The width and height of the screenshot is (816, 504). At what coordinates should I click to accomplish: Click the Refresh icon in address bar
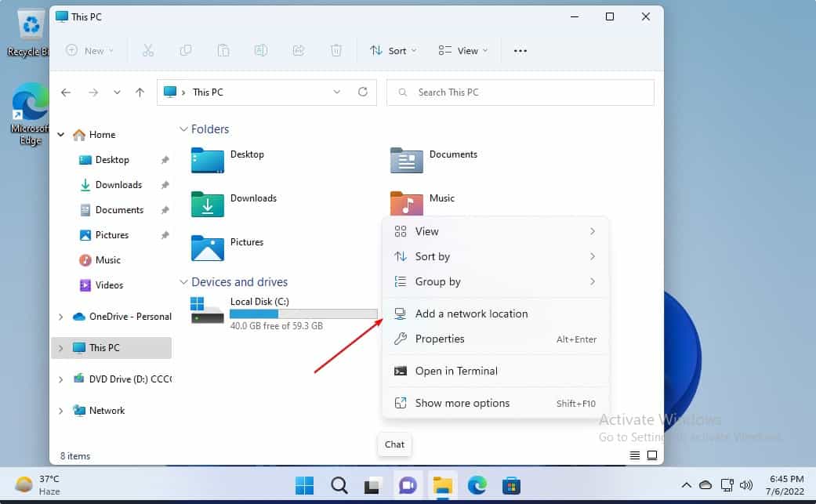(x=362, y=92)
